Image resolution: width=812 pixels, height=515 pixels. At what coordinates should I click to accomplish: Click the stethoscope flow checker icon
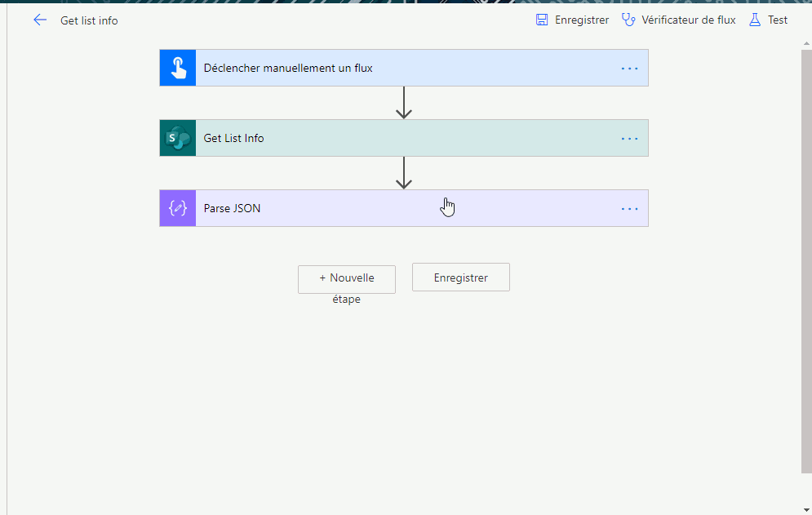(628, 20)
